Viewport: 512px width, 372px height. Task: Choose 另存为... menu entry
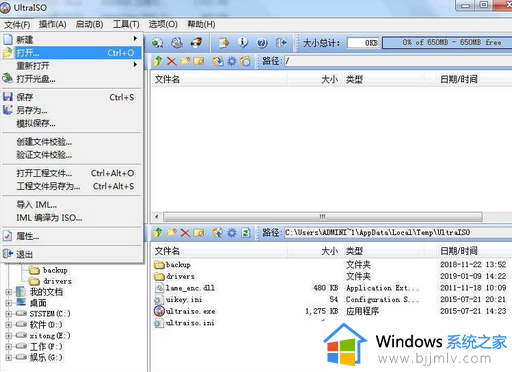[72, 110]
